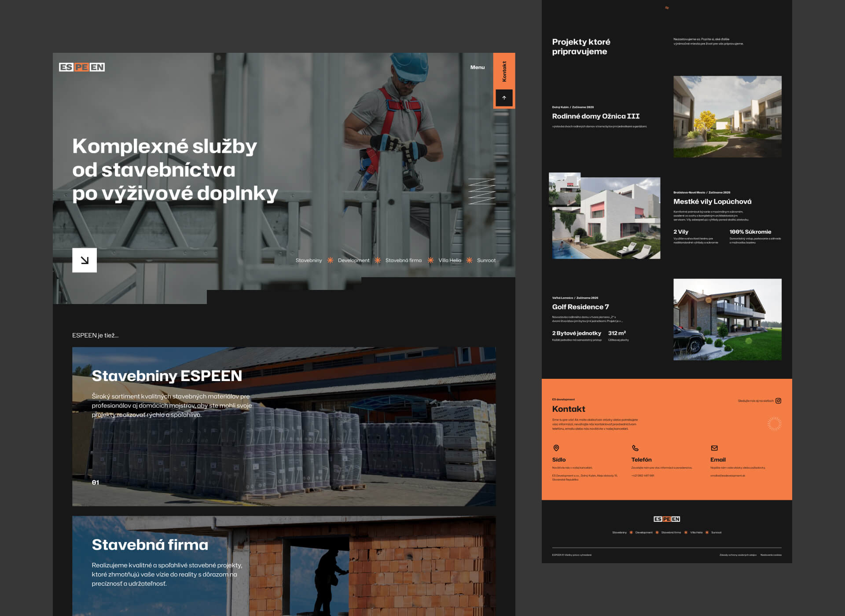The width and height of the screenshot is (845, 616).
Task: Go to Villa Helia in the hero links
Action: point(449,260)
